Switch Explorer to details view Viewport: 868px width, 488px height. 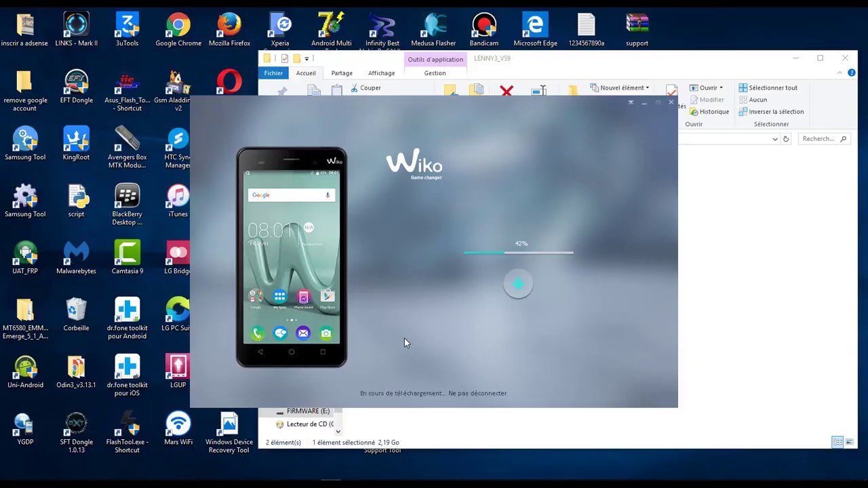click(838, 442)
